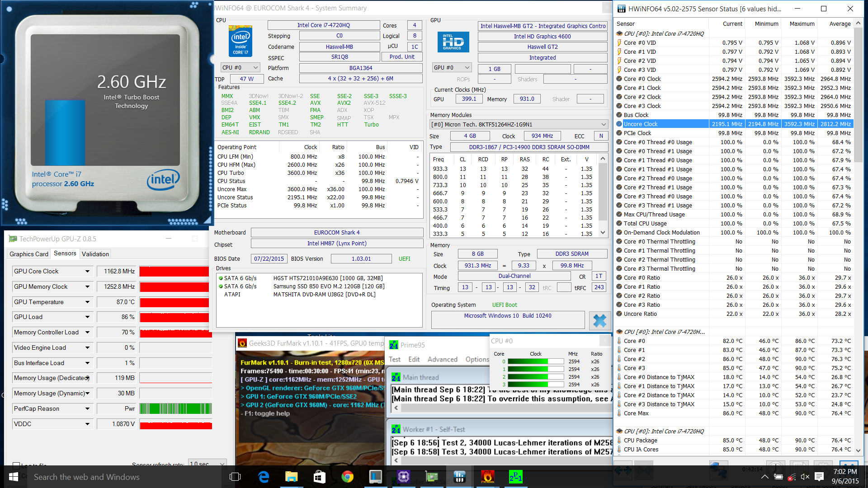Click the purple chip icon in the taskbar

(x=403, y=477)
